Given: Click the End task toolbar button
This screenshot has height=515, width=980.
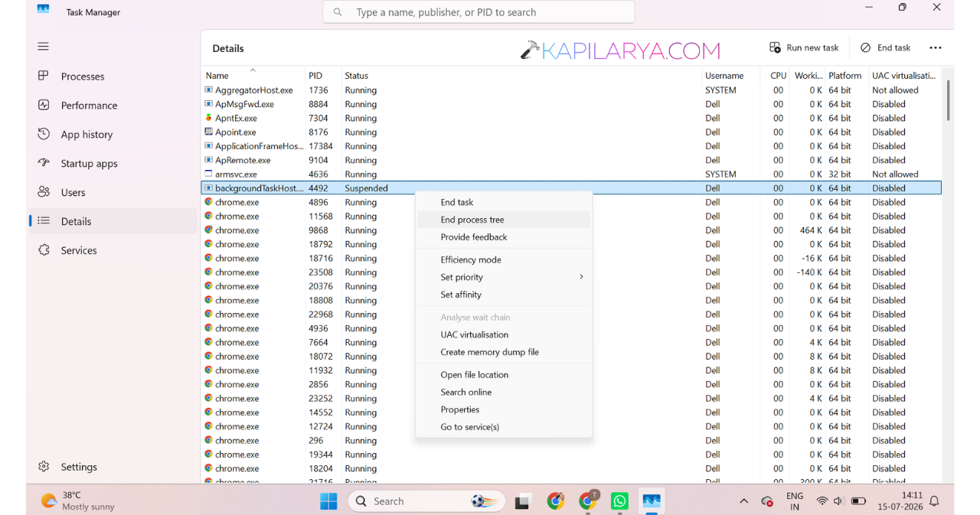Looking at the screenshot, I should 885,47.
